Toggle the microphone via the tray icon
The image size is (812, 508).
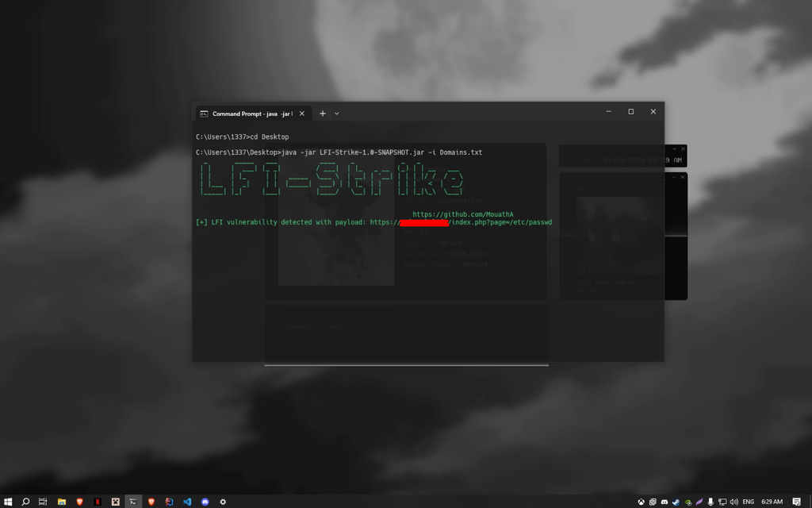(710, 502)
